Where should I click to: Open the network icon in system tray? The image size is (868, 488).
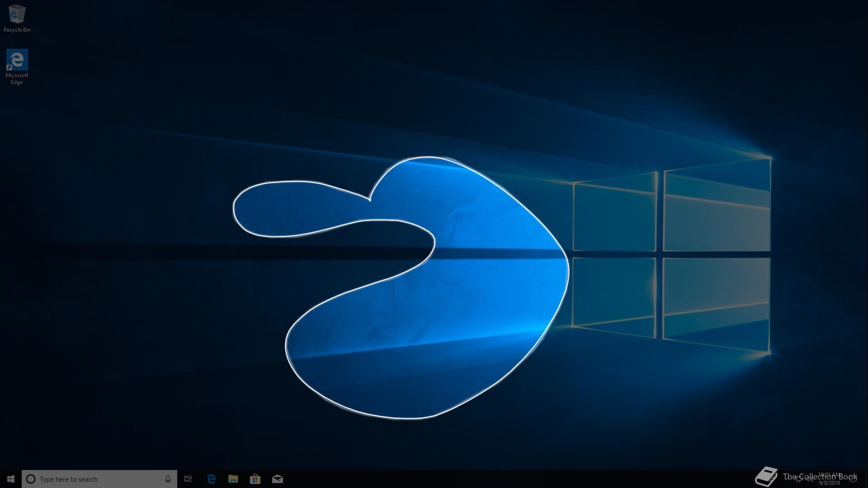tap(799, 479)
